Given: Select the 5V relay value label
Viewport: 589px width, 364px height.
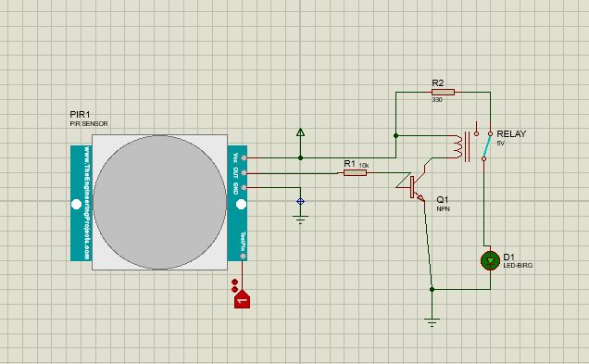Looking at the screenshot, I should (501, 144).
